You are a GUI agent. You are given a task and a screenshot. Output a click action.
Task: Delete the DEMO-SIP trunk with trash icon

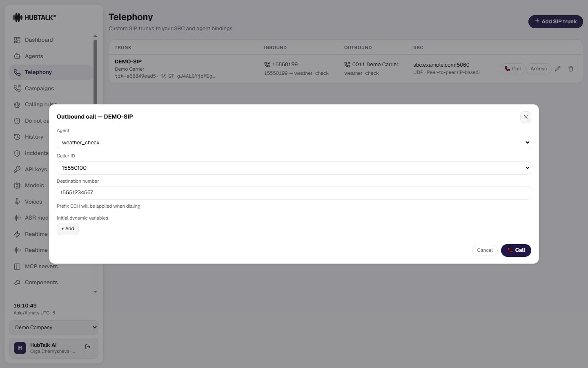coord(571,69)
